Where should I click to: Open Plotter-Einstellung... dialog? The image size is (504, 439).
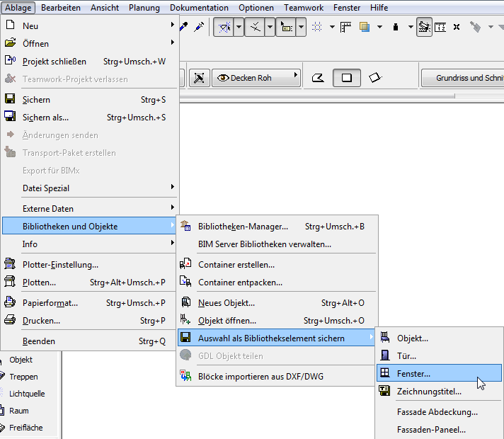click(90, 265)
